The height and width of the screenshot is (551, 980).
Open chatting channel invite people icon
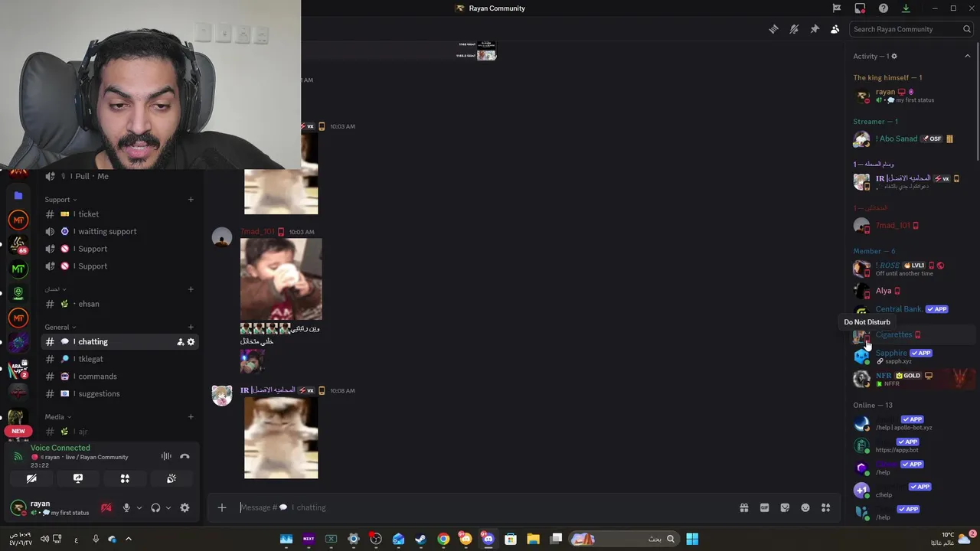180,342
